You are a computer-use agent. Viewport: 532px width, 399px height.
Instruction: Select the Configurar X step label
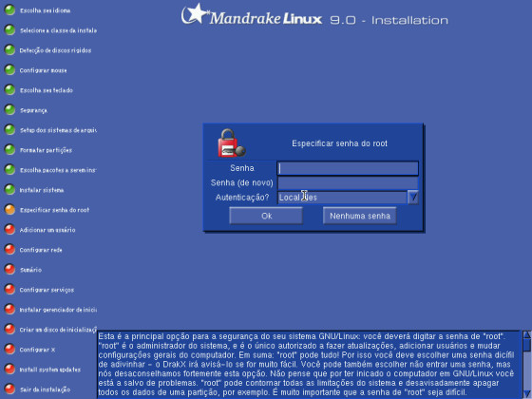(37, 350)
